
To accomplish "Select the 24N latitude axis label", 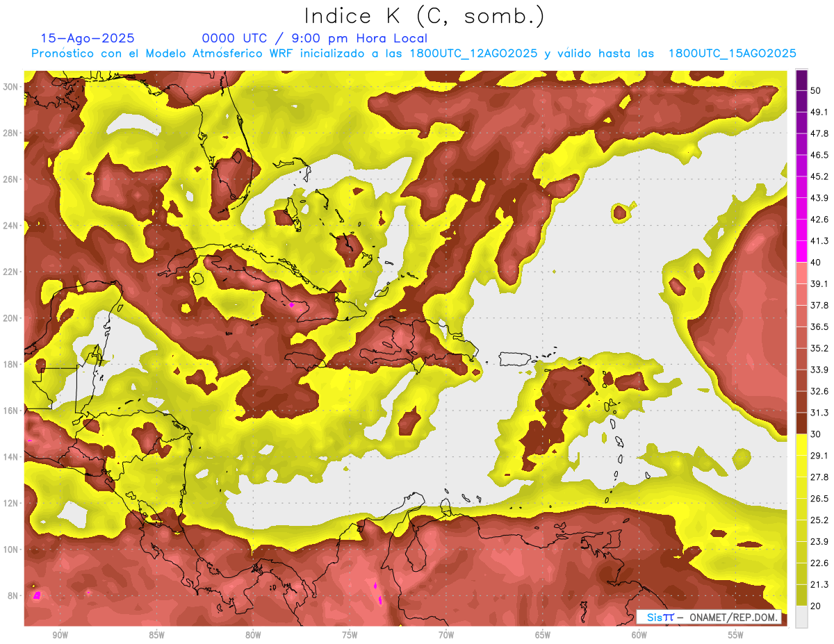I will click(x=10, y=226).
